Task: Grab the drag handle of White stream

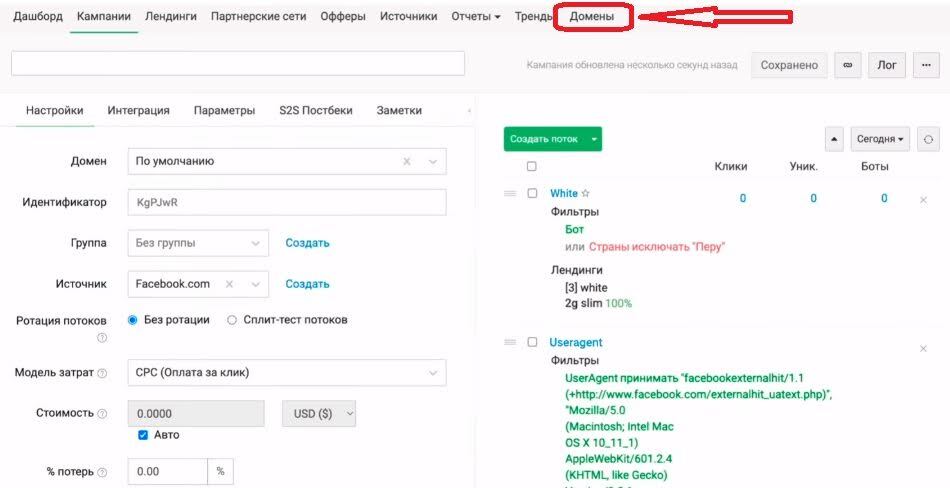Action: (510, 193)
